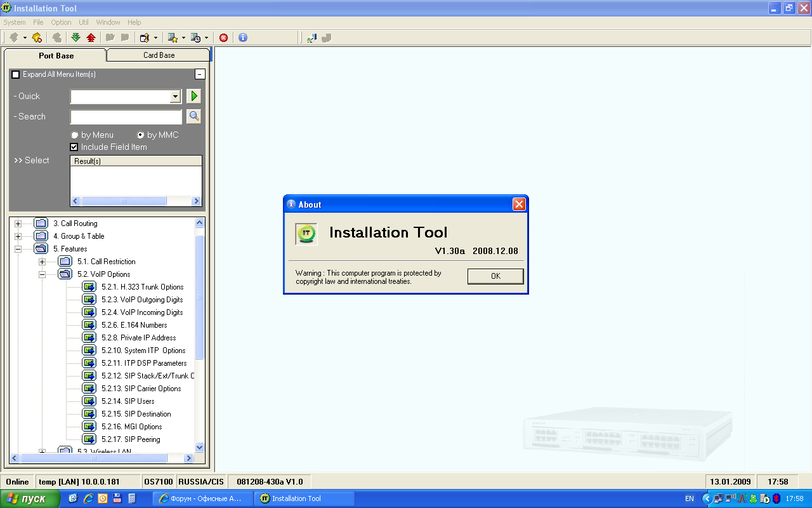Click the Windows Start button

click(30, 498)
